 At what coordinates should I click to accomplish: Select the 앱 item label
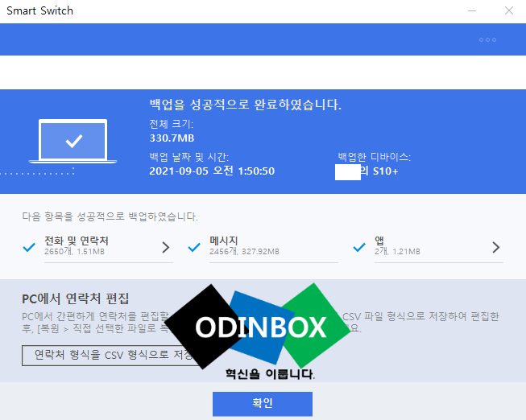379,241
